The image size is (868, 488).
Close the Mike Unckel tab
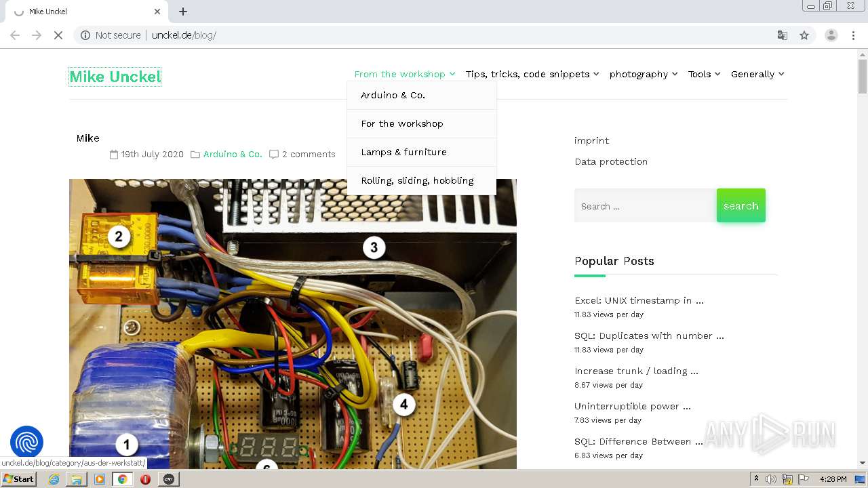coord(157,12)
